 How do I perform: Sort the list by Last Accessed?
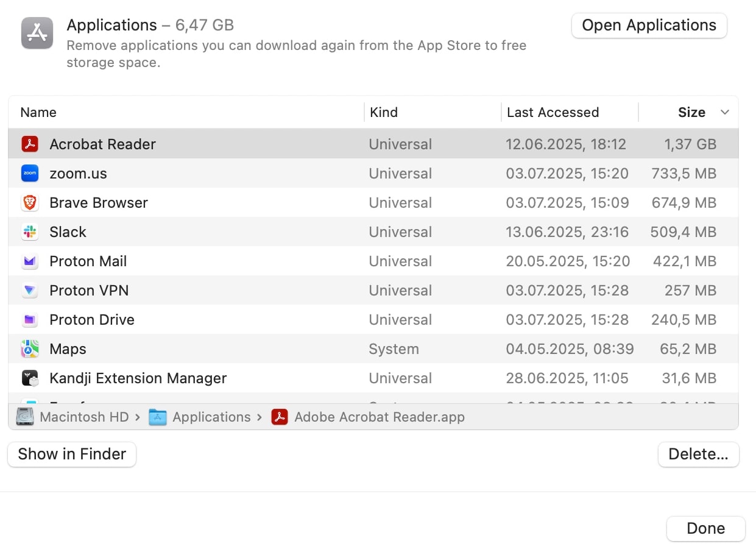coord(553,113)
